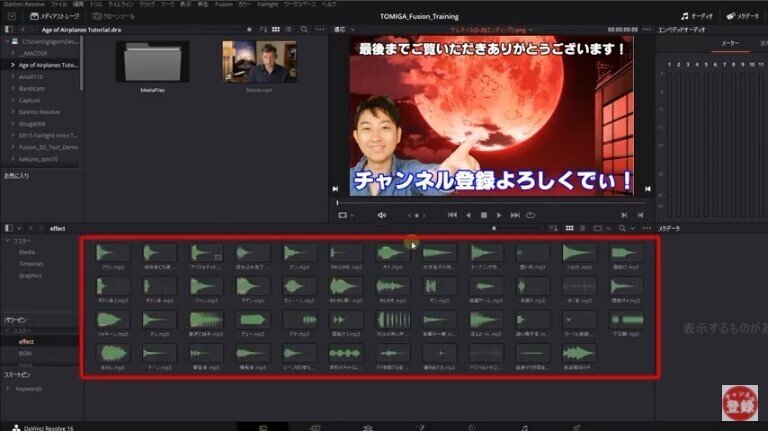
Task: Click sort icon in media pool bar
Action: [x=554, y=228]
